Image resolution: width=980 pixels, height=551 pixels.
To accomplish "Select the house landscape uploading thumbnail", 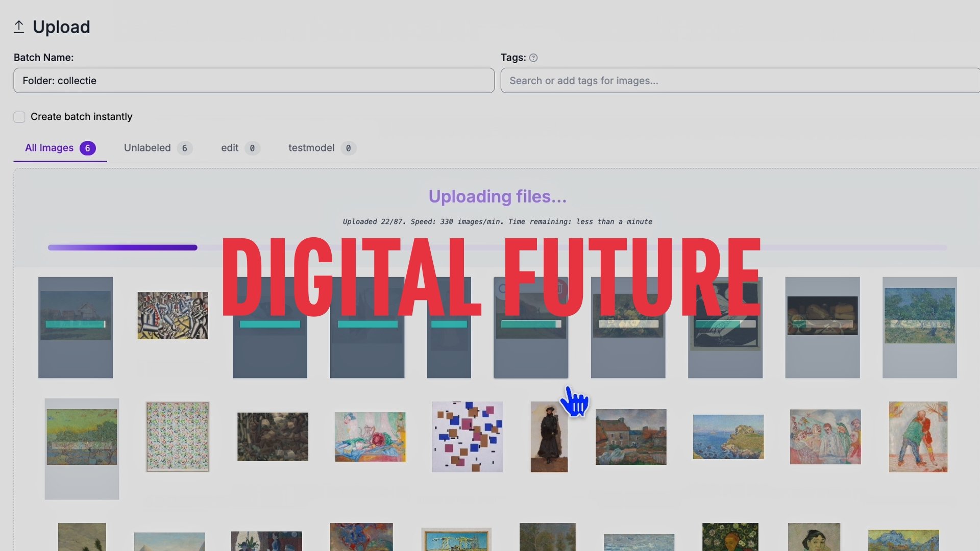I will (76, 327).
